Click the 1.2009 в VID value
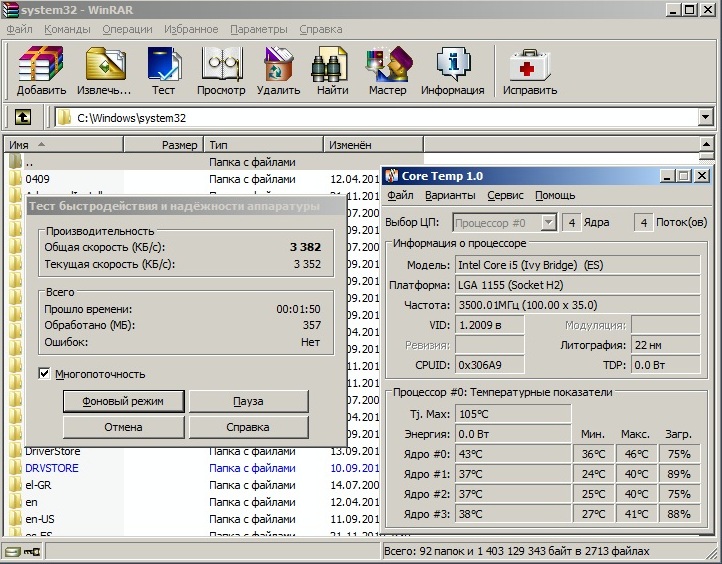This screenshot has height=564, width=722. tap(489, 325)
